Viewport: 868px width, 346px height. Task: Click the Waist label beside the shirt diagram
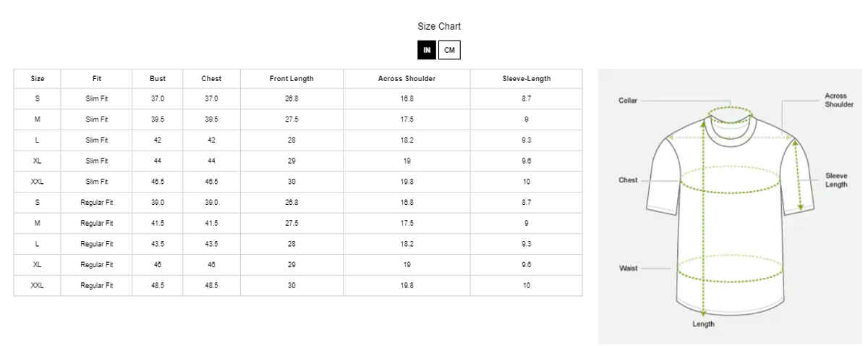[628, 268]
